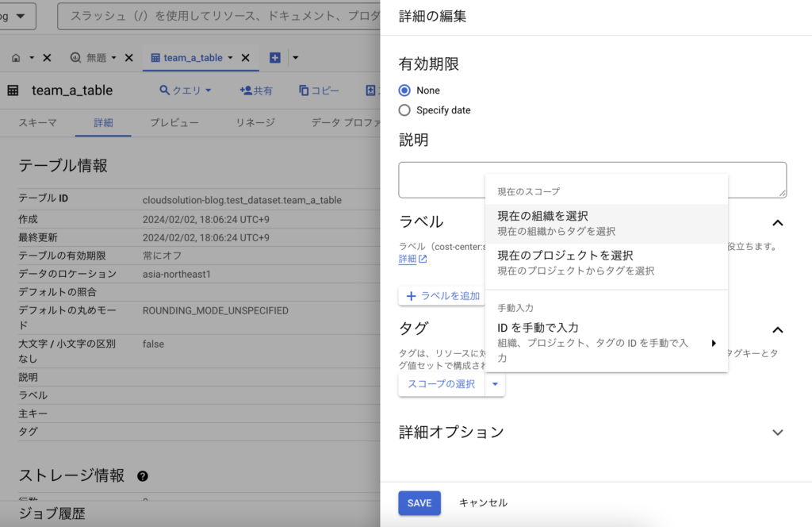Screen dimensions: 812x527
Task: Click the query (クエリ) magnifier icon
Action: pyautogui.click(x=165, y=90)
